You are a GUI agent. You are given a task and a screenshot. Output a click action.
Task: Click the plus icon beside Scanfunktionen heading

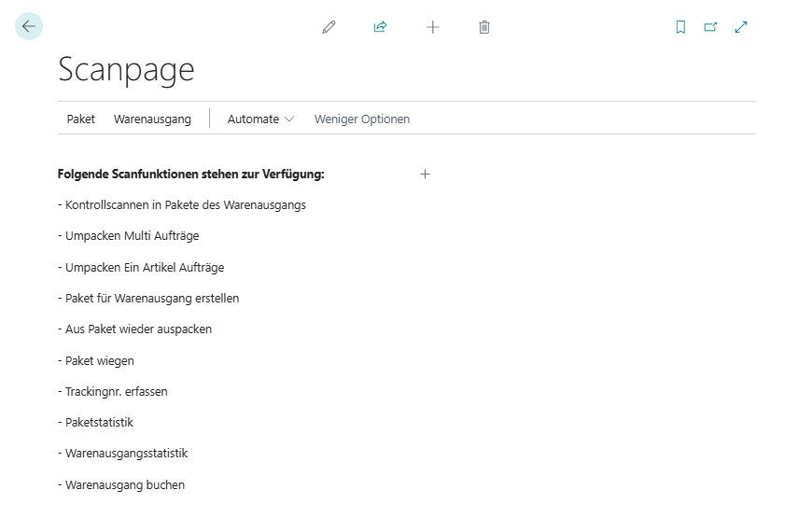coord(425,174)
